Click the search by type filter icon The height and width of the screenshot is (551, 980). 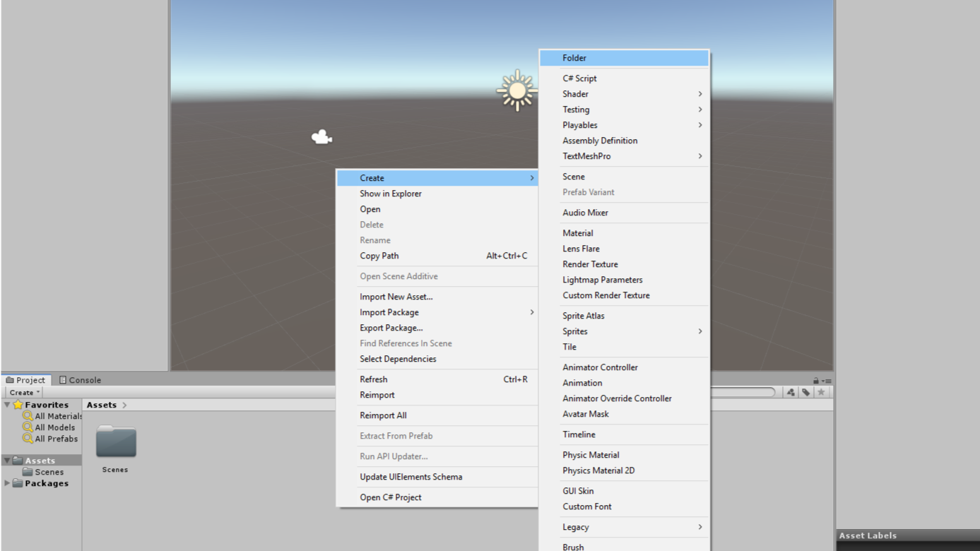coord(790,392)
